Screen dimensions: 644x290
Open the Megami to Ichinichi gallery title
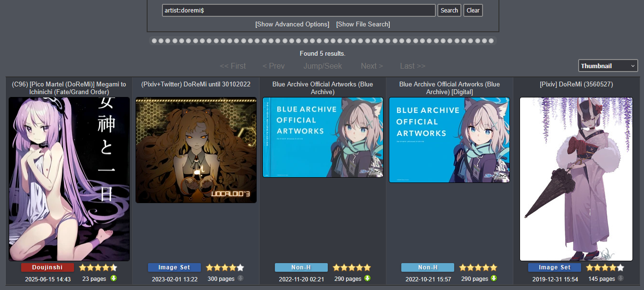69,88
